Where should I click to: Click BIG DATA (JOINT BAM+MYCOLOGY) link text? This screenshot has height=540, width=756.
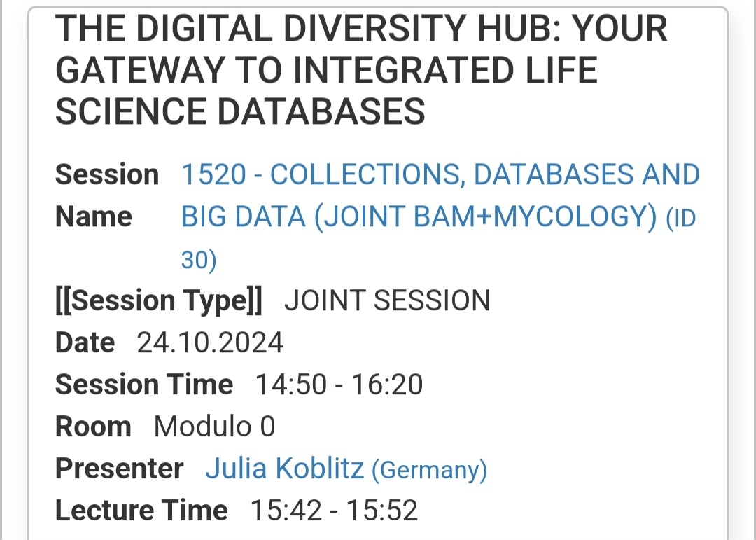pos(419,217)
